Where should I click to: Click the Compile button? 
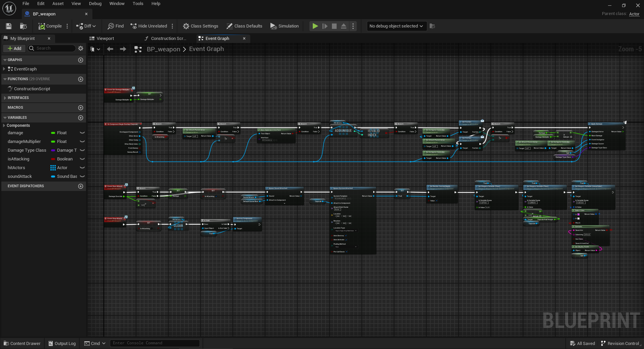[x=50, y=26]
